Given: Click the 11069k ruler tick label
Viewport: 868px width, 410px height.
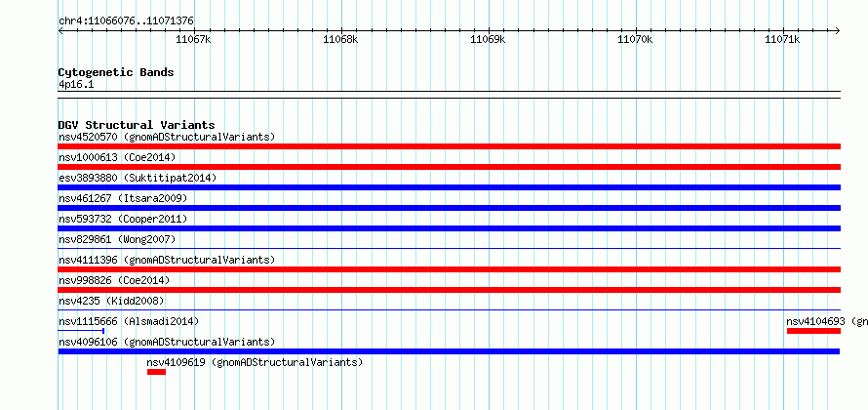Looking at the screenshot, I should 488,39.
